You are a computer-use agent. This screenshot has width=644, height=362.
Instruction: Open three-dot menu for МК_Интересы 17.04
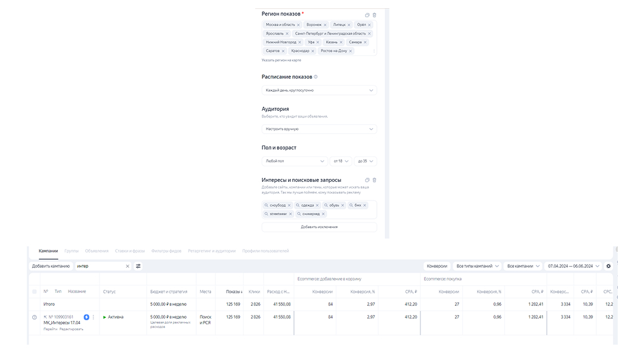[x=94, y=317]
